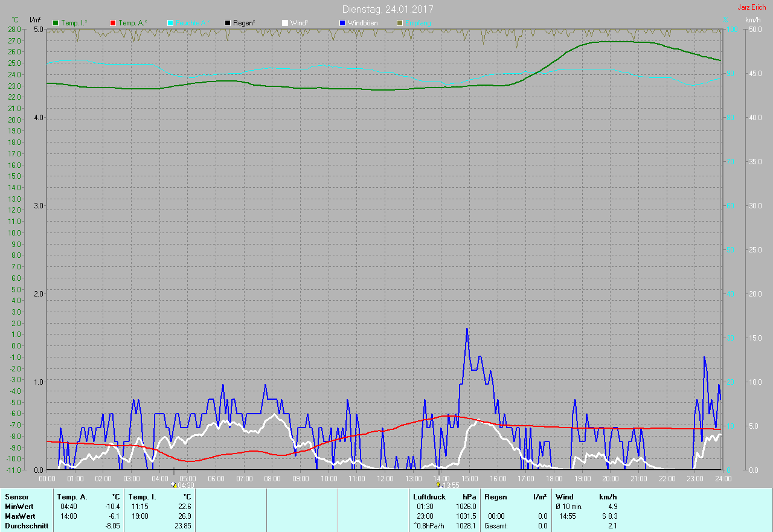773x532 pixels.
Task: Click the olive legend swatch at the top
Action: [400, 23]
